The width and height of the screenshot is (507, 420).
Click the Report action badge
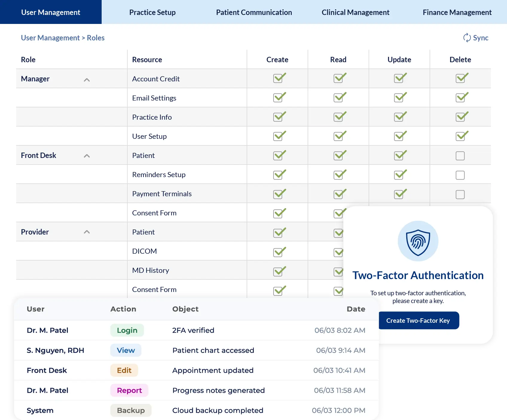click(x=129, y=390)
